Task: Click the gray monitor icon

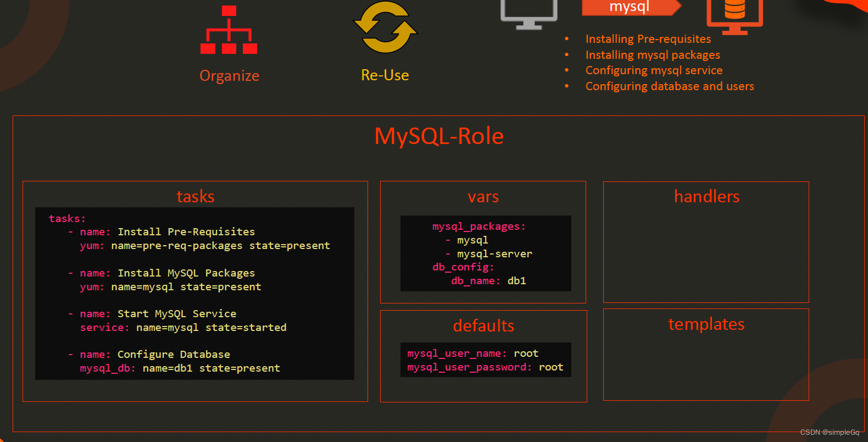Action: pos(529,14)
